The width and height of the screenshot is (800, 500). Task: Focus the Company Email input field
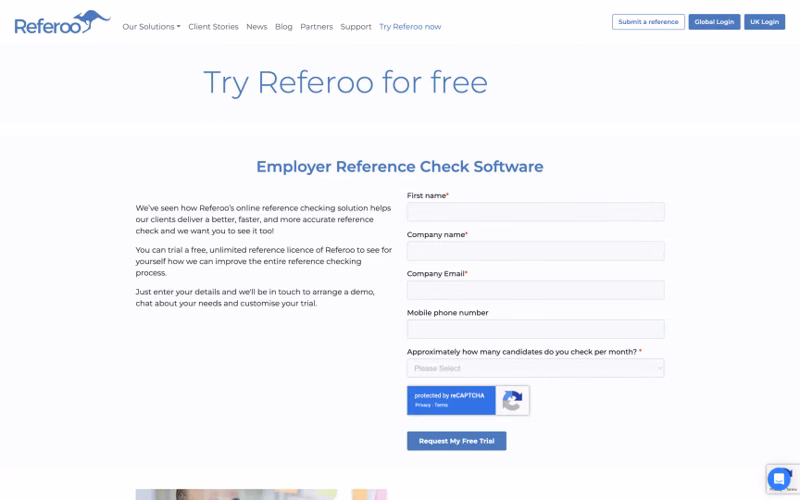pyautogui.click(x=535, y=290)
